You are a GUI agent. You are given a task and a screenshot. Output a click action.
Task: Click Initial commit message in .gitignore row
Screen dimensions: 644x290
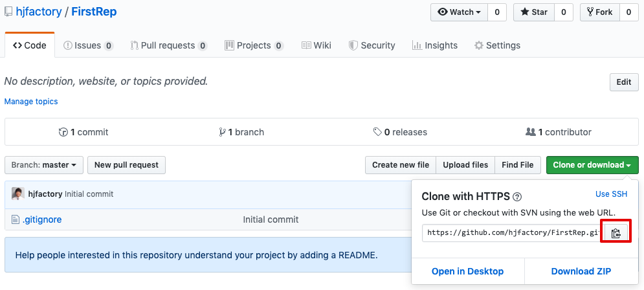(271, 219)
